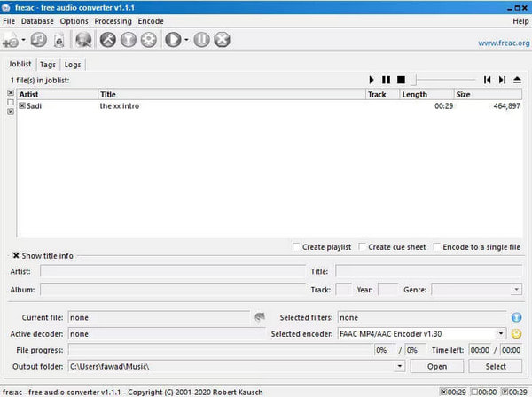Expand the Genre dropdown
This screenshot has width=532, height=397.
[x=516, y=290]
